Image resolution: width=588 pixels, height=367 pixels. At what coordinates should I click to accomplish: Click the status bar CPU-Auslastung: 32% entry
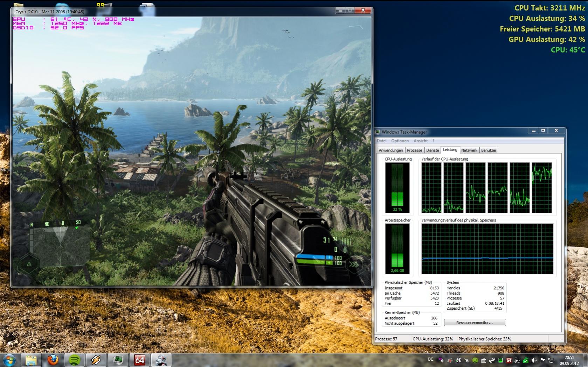tap(433, 339)
